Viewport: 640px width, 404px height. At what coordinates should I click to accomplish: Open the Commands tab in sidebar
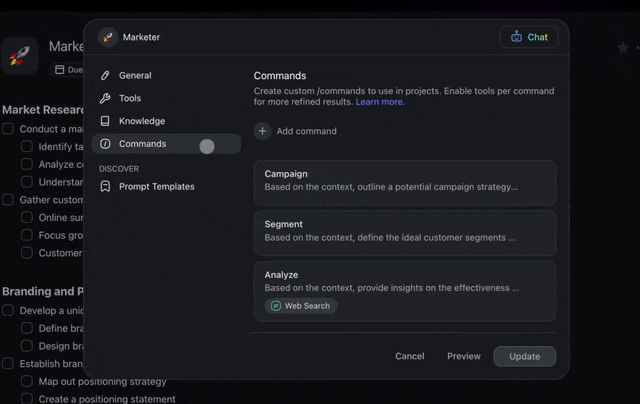click(x=142, y=144)
